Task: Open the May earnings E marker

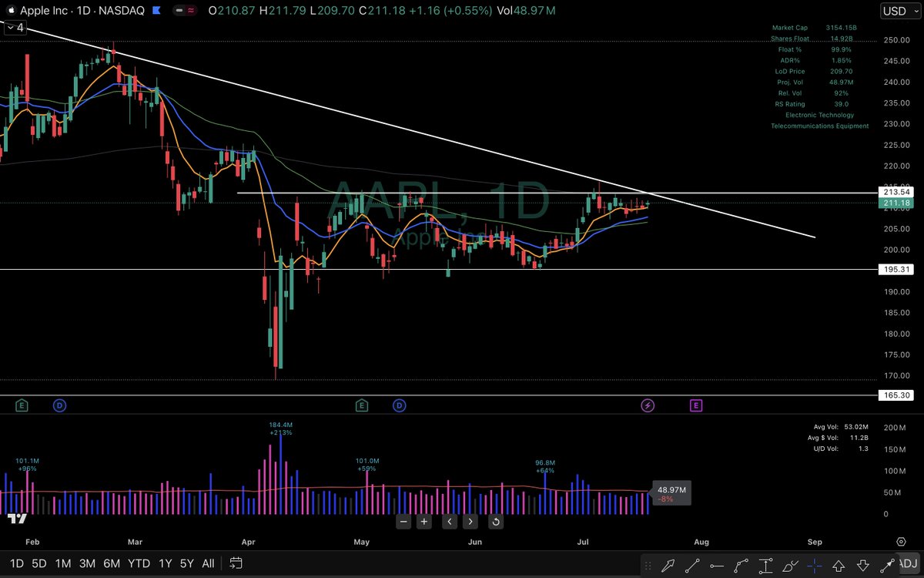Action: [361, 405]
